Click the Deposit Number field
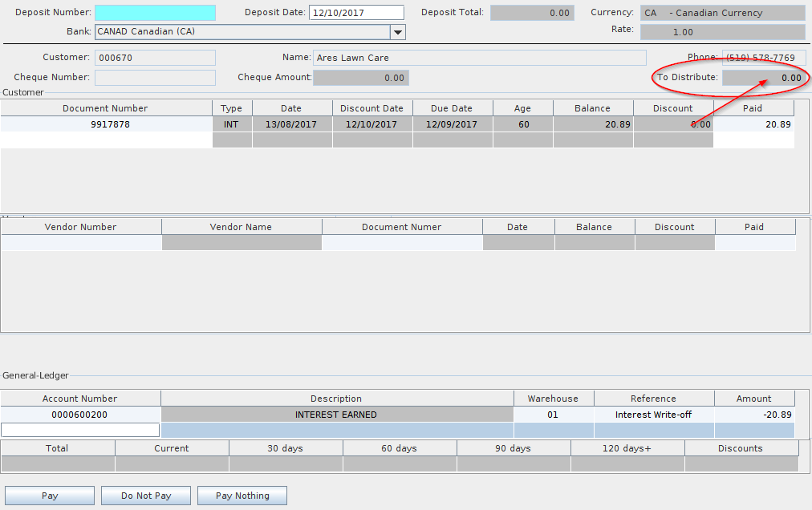 coord(155,13)
